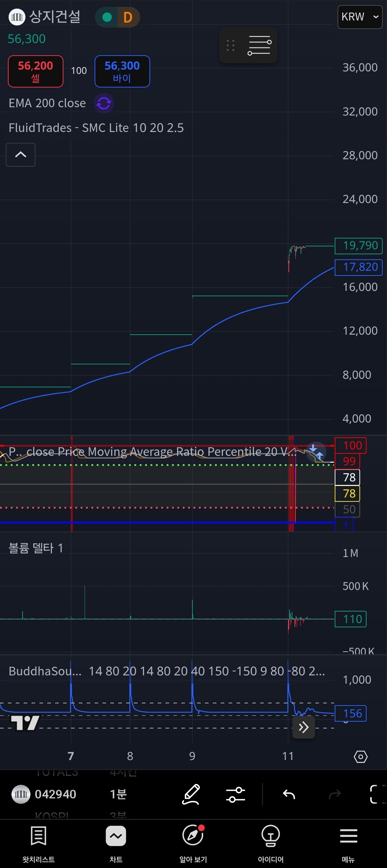387x868 pixels.
Task: Tap the TradingView logo
Action: tap(25, 723)
